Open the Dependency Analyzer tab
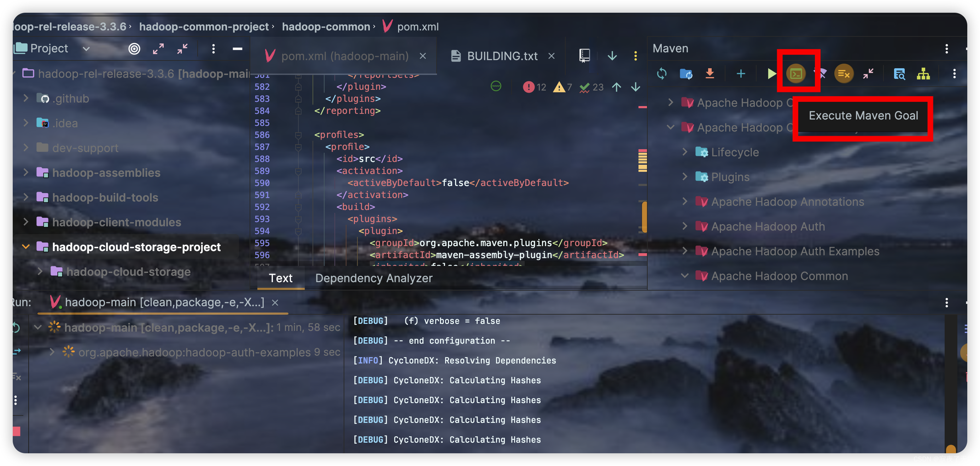 coord(374,278)
